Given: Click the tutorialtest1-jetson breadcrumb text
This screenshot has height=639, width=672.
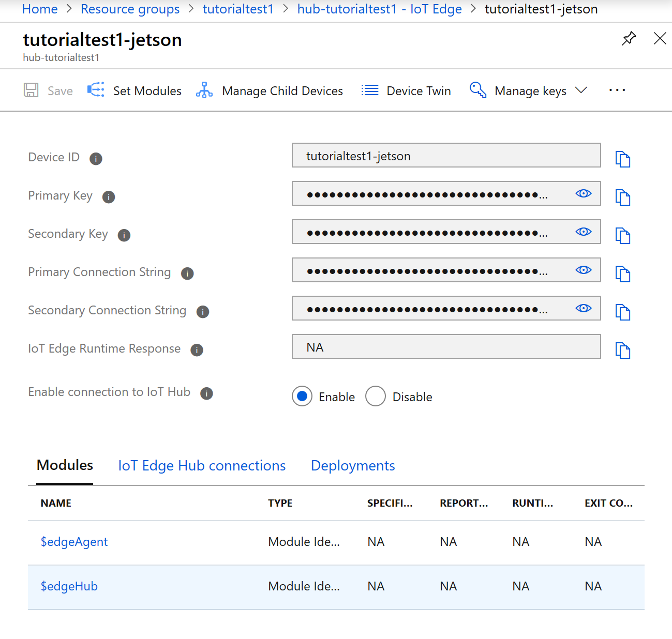Looking at the screenshot, I should 541,9.
